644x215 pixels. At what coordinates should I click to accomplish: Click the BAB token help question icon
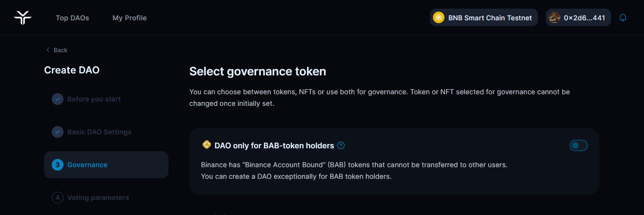pyautogui.click(x=341, y=145)
